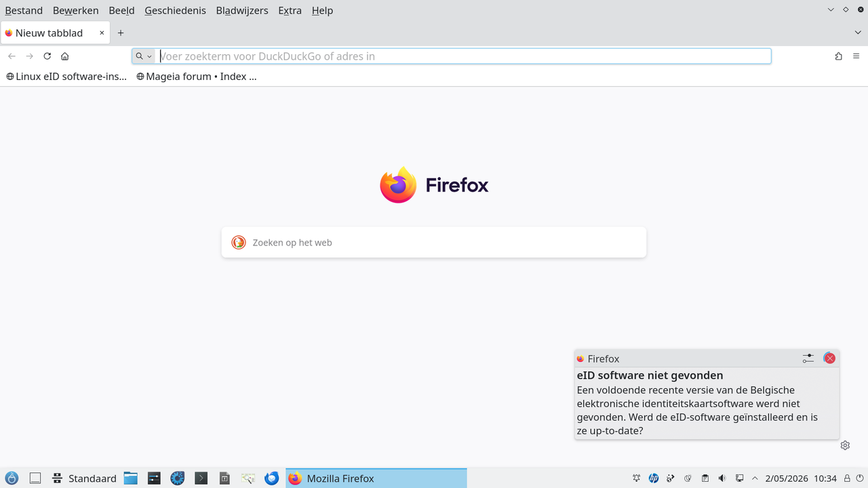
Task: Open the power leave session icon
Action: (859, 479)
